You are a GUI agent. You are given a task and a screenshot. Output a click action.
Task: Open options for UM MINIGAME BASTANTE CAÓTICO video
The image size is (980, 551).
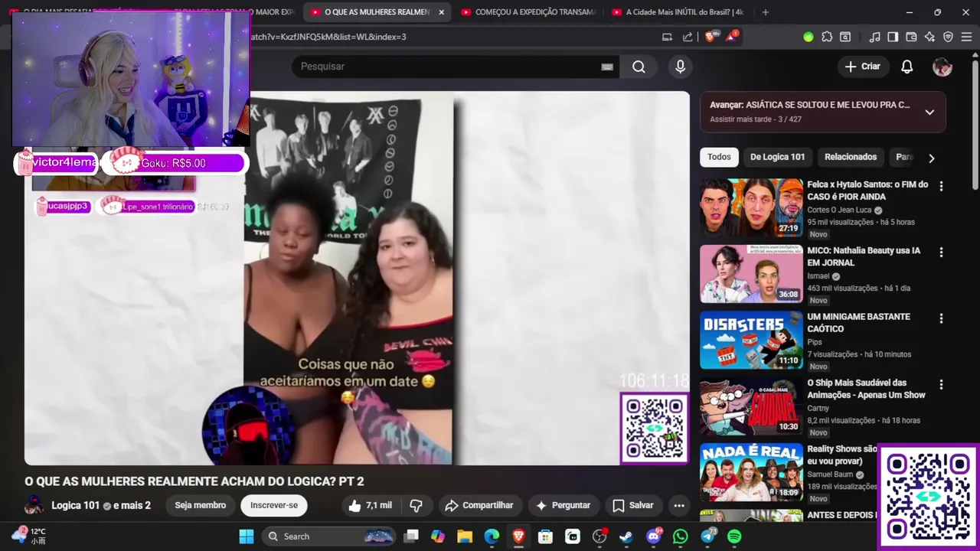click(941, 318)
